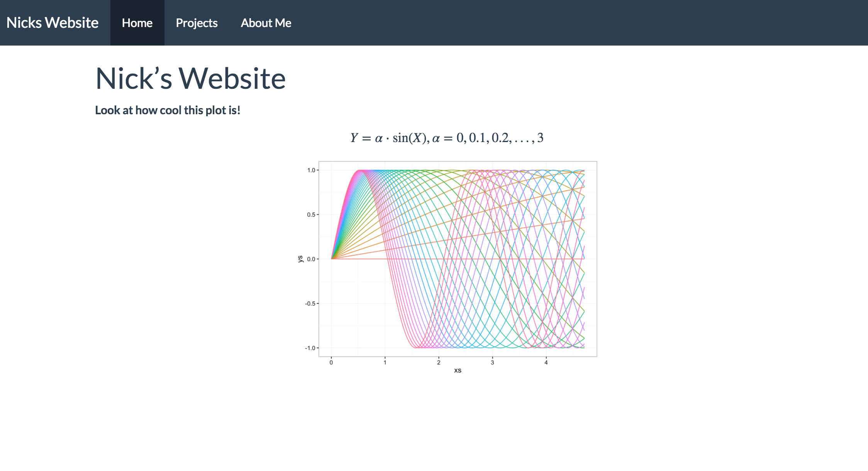Viewport: 868px width, 471px height.
Task: Go to the Projects page
Action: [197, 23]
